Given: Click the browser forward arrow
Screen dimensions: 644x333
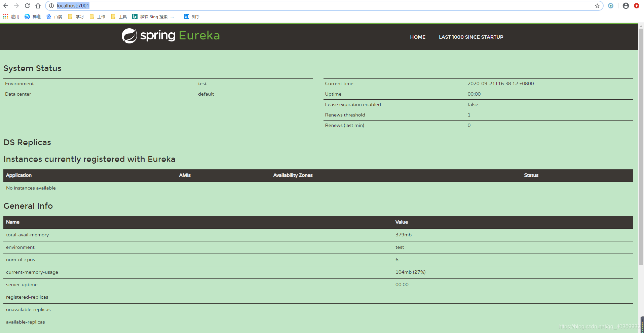Looking at the screenshot, I should tap(16, 6).
